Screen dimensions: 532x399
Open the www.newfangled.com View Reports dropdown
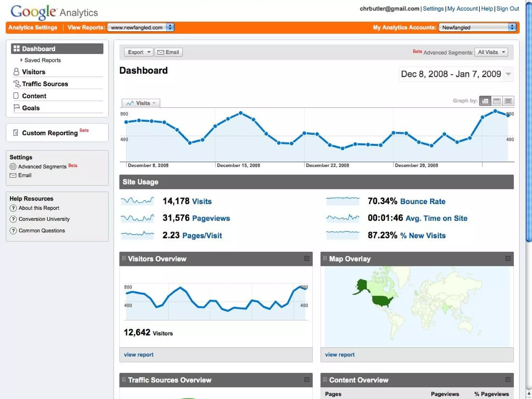141,28
